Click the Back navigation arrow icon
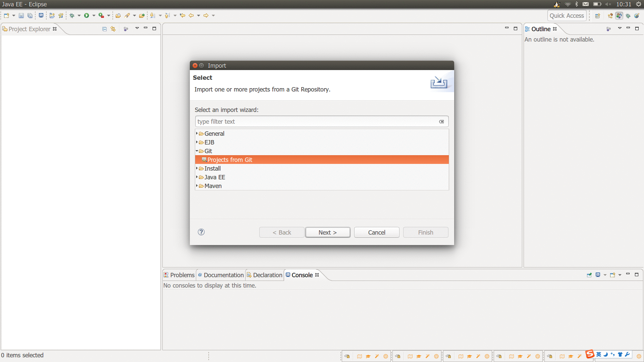Image resolution: width=644 pixels, height=362 pixels. (191, 15)
